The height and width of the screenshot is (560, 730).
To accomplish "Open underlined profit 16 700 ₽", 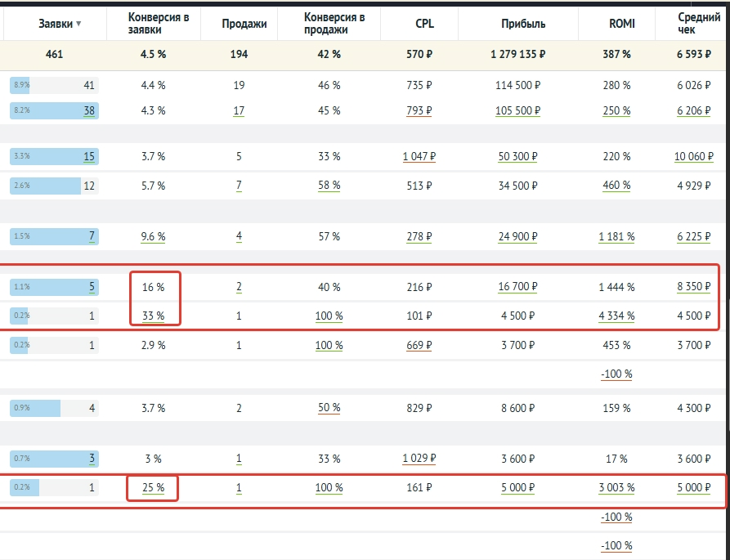I will [x=517, y=287].
